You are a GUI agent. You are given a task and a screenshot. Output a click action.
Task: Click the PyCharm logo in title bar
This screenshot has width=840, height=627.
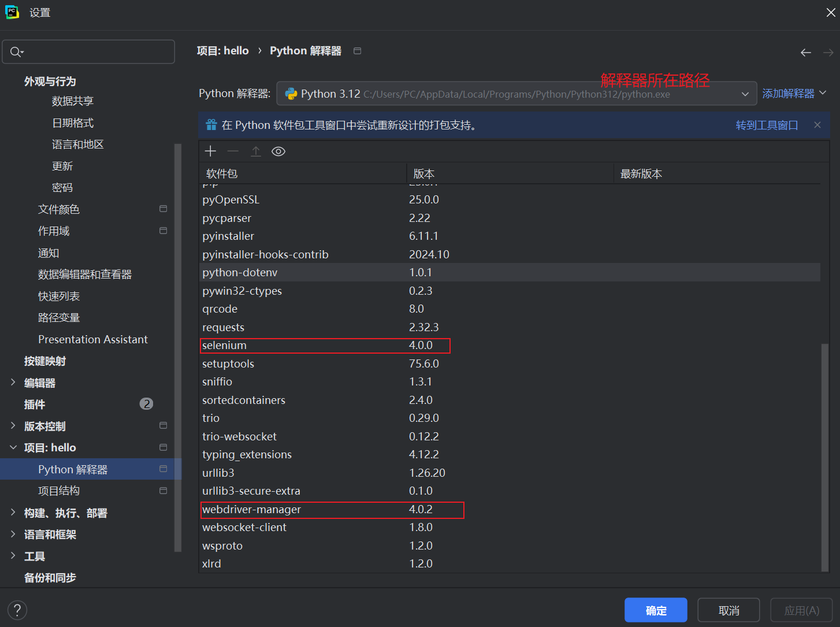click(12, 12)
